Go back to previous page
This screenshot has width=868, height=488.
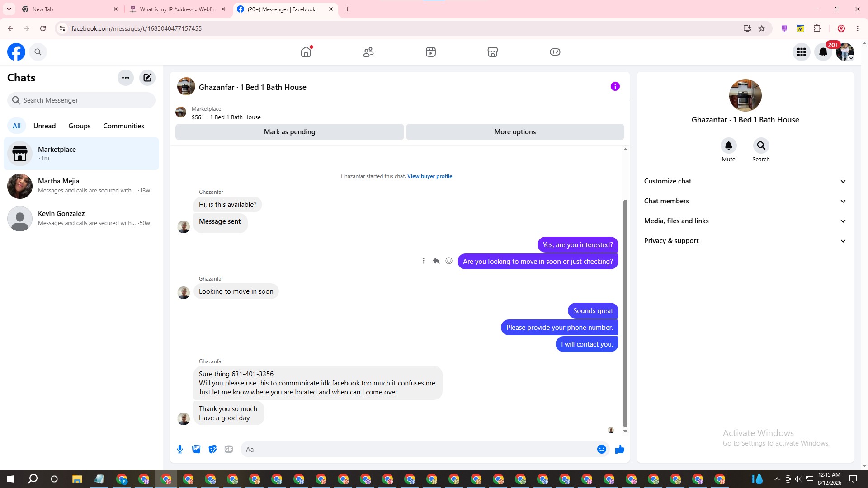(10, 28)
